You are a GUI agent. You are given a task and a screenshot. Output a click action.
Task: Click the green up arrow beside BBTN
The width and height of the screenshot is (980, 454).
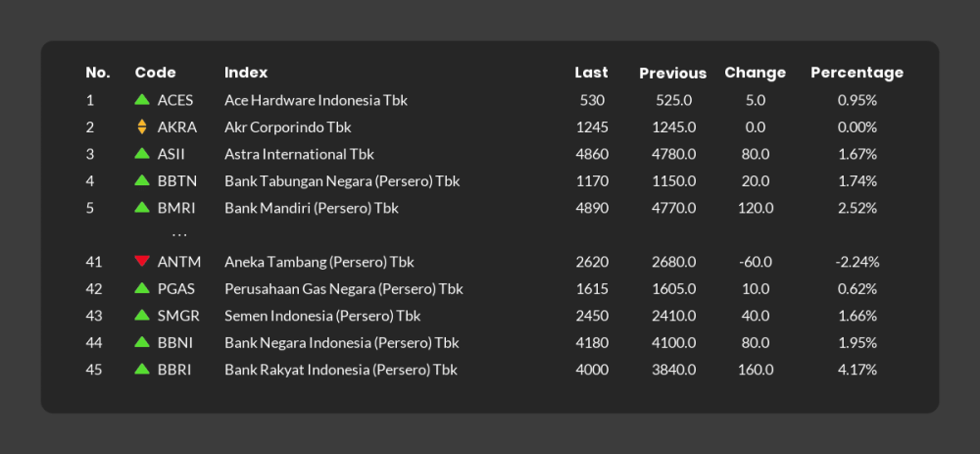142,180
